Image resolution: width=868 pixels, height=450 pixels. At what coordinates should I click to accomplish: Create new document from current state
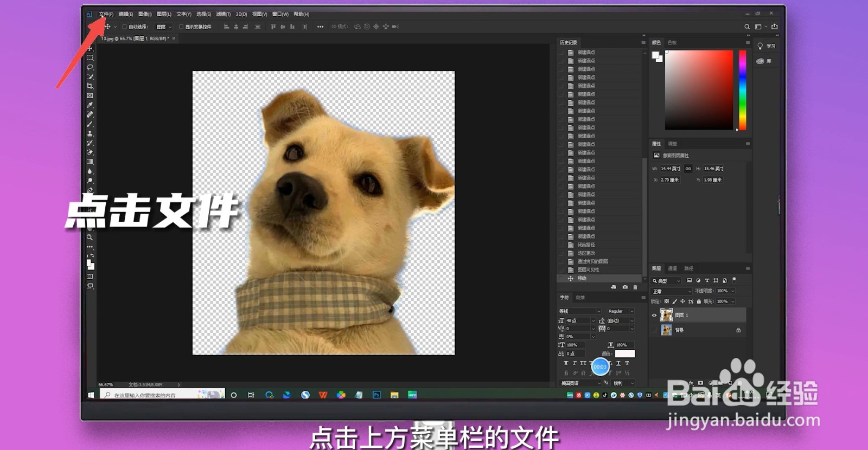[x=614, y=287]
